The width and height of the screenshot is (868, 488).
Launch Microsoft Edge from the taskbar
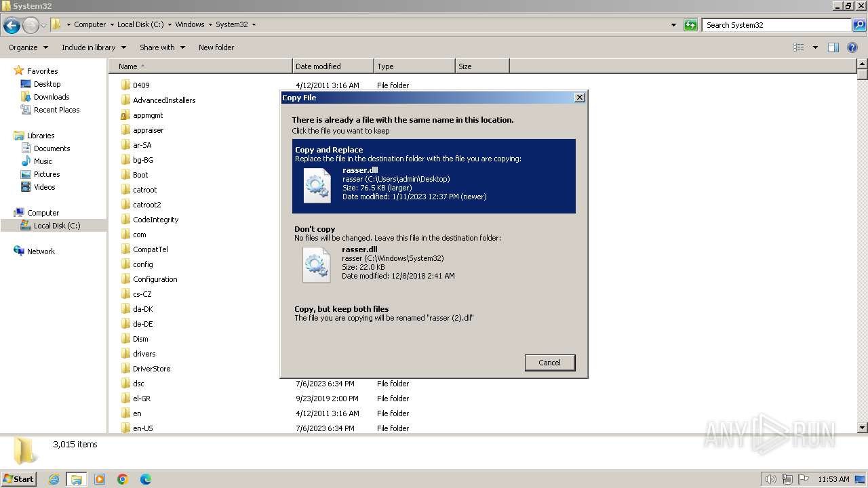[146, 479]
